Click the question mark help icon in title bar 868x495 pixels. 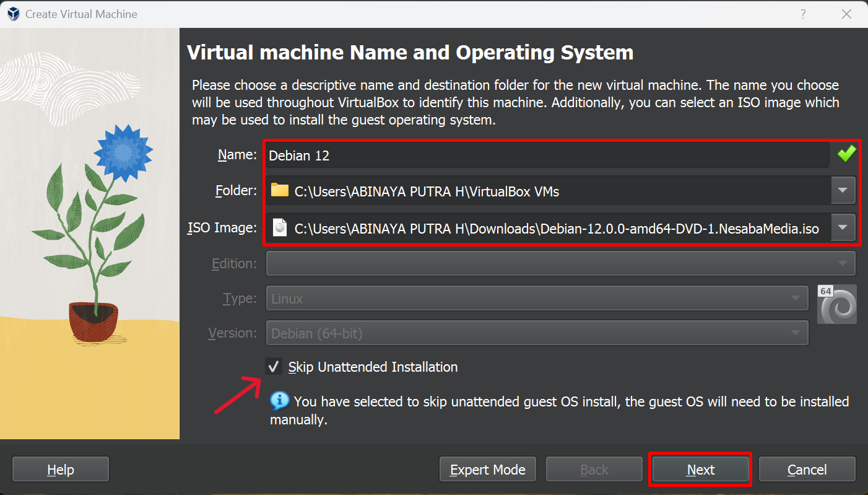click(803, 14)
